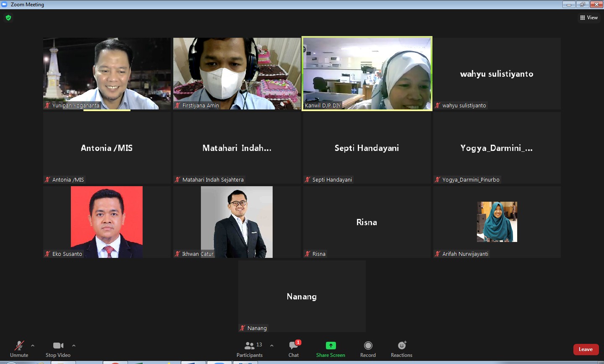This screenshot has width=604, height=364.
Task: Click the Zoom Meeting title bar icon
Action: 4,4
